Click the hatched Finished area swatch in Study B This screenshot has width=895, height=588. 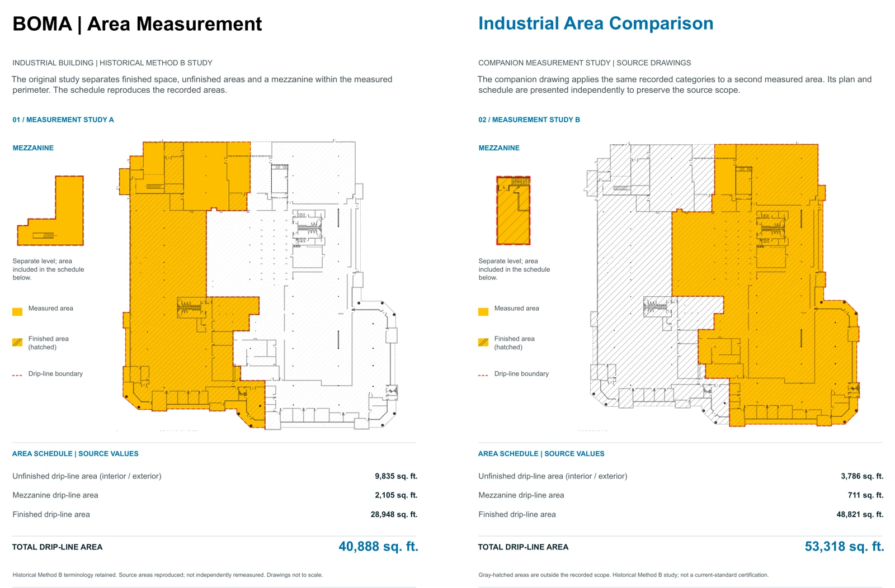click(x=483, y=342)
